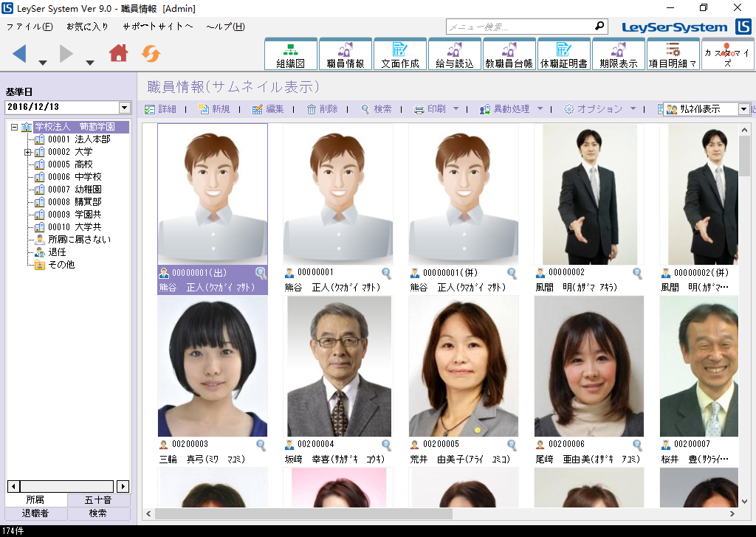This screenshot has height=537, width=756.
Task: Click the blue back arrow
Action: 19,53
